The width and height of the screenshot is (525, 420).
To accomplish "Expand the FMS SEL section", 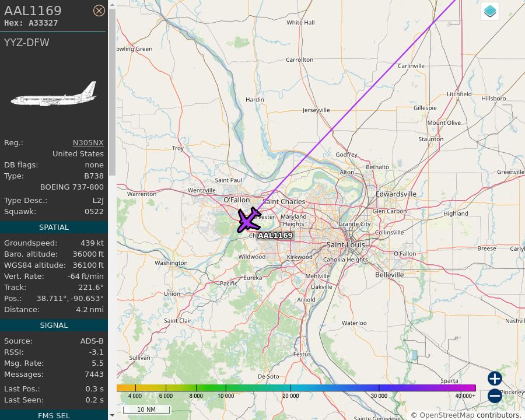I will coord(54,415).
